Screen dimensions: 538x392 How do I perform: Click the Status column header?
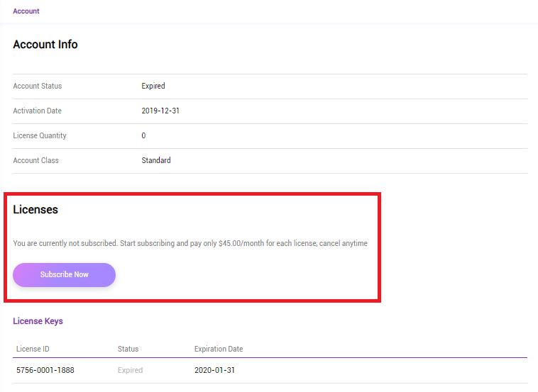click(128, 349)
